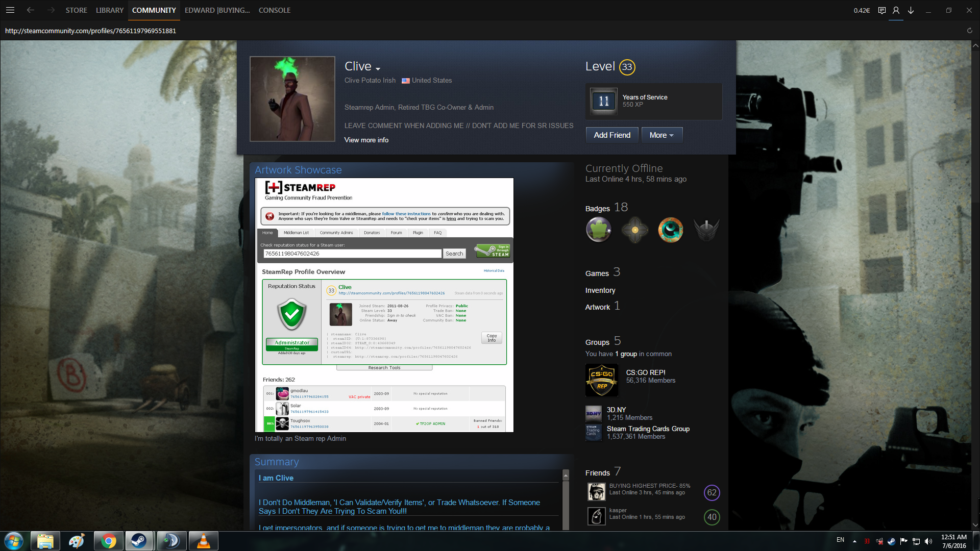The image size is (980, 551).
Task: Click the Inventory link
Action: click(600, 290)
